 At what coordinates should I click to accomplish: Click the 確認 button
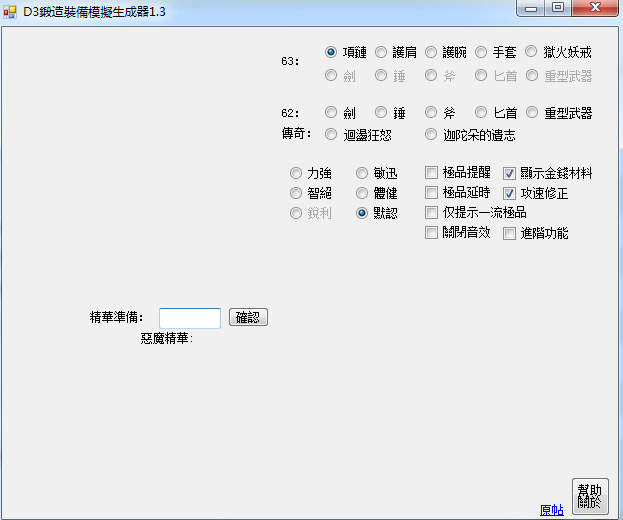[x=248, y=317]
